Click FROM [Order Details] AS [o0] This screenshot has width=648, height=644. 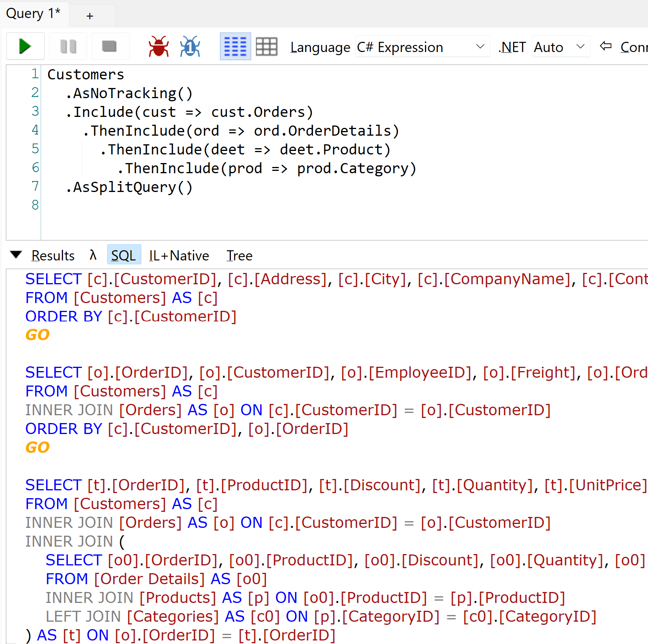[157, 579]
